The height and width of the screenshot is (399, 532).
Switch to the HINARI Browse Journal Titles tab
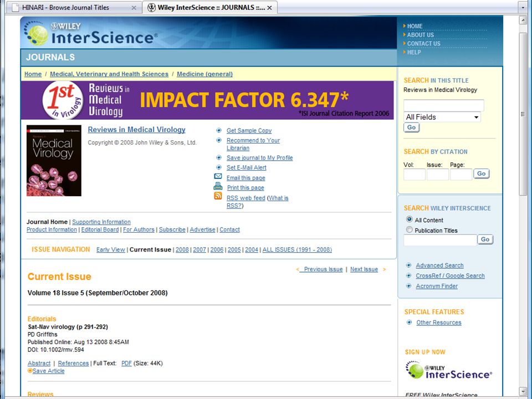point(73,7)
